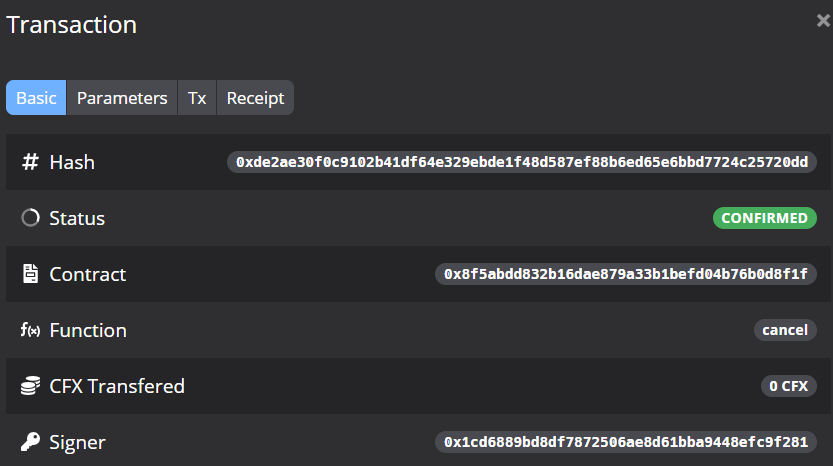Click the Status spinner icon
Image resolution: width=833 pixels, height=466 pixels.
point(30,218)
